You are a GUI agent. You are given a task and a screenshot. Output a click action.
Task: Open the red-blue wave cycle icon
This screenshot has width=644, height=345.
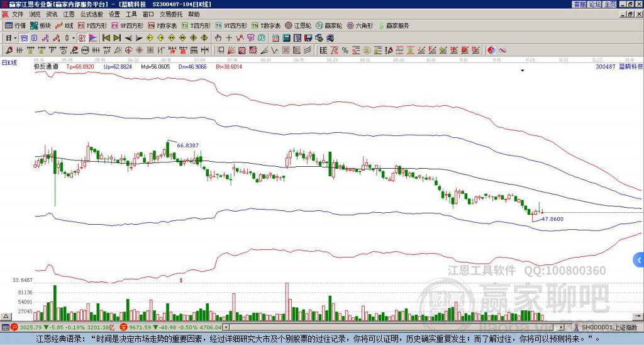click(x=502, y=50)
